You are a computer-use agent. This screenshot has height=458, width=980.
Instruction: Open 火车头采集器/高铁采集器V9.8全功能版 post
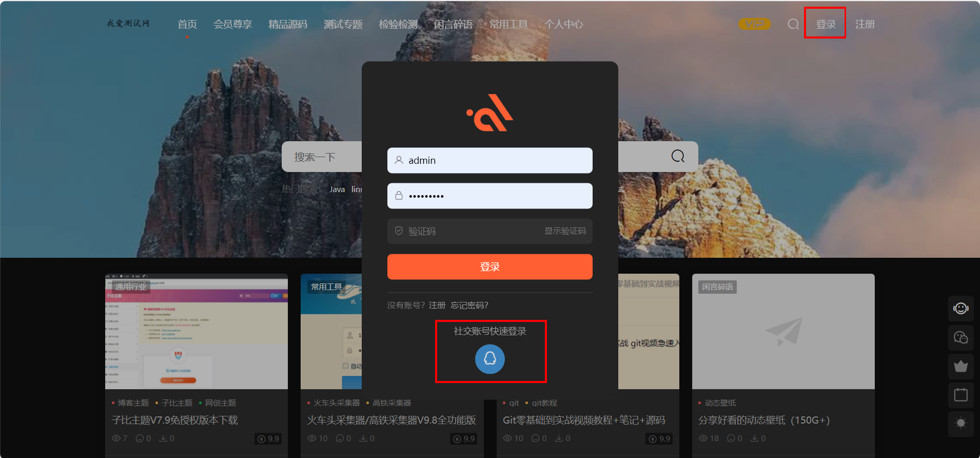[x=391, y=420]
